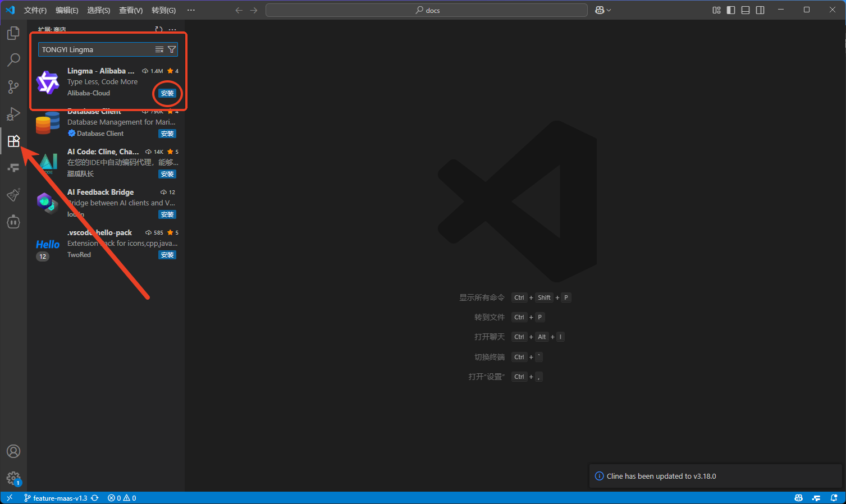Open the Copilot chat icon in title bar

600,10
